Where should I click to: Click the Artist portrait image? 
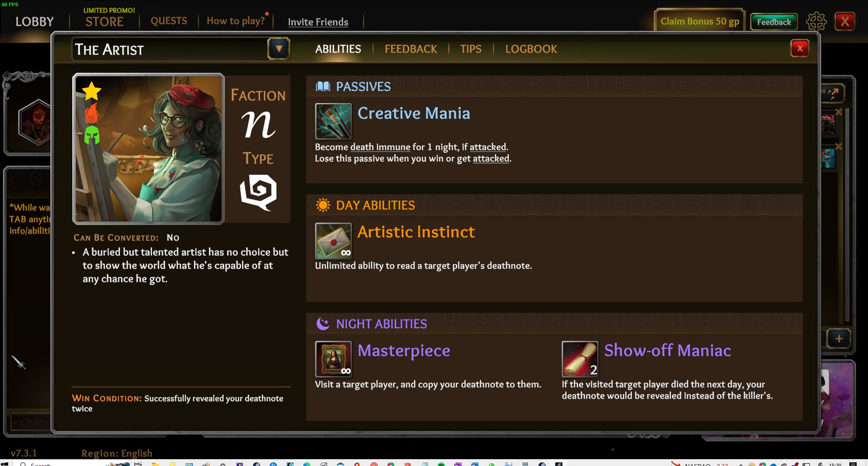(x=148, y=148)
